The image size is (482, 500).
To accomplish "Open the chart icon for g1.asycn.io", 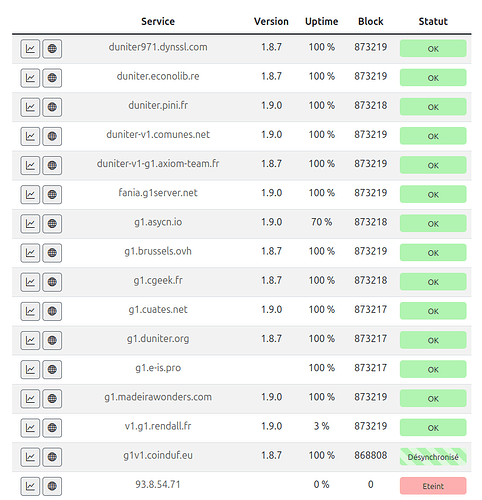I will (30, 224).
